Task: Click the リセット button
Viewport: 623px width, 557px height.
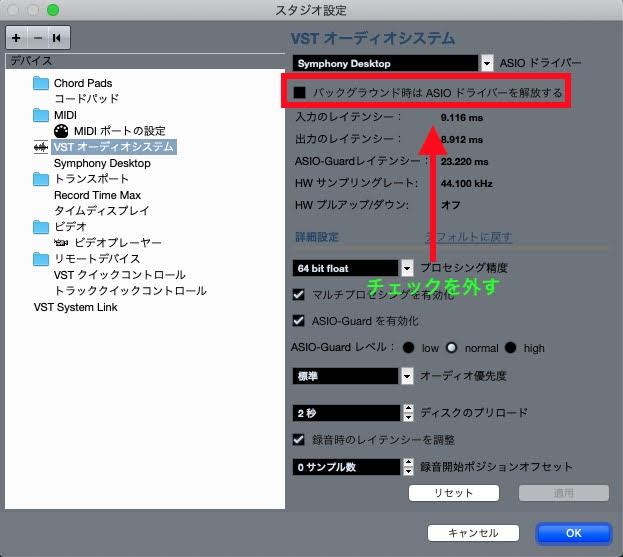Action: point(454,493)
